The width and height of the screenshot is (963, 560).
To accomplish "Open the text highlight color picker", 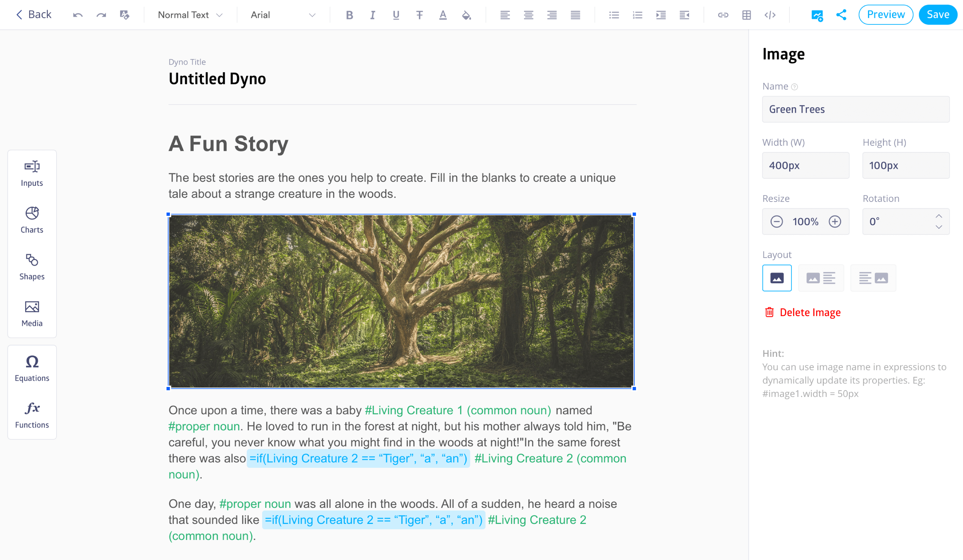I will [466, 15].
